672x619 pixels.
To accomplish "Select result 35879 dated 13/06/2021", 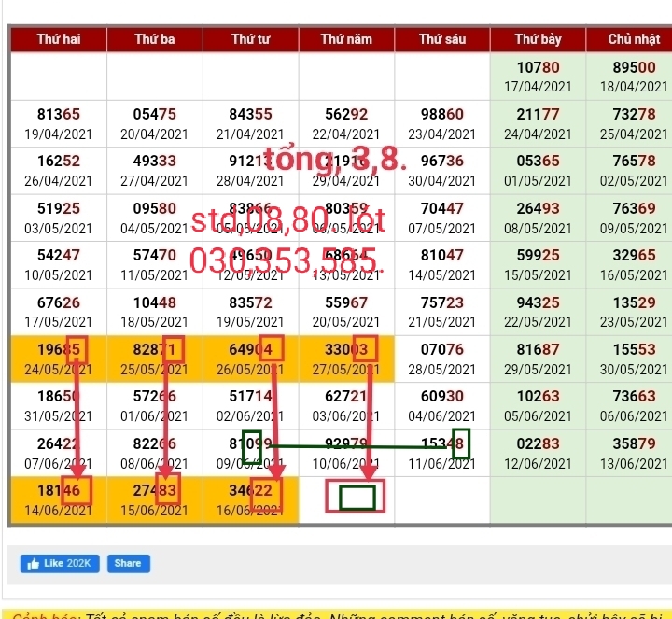I will coord(634,453).
